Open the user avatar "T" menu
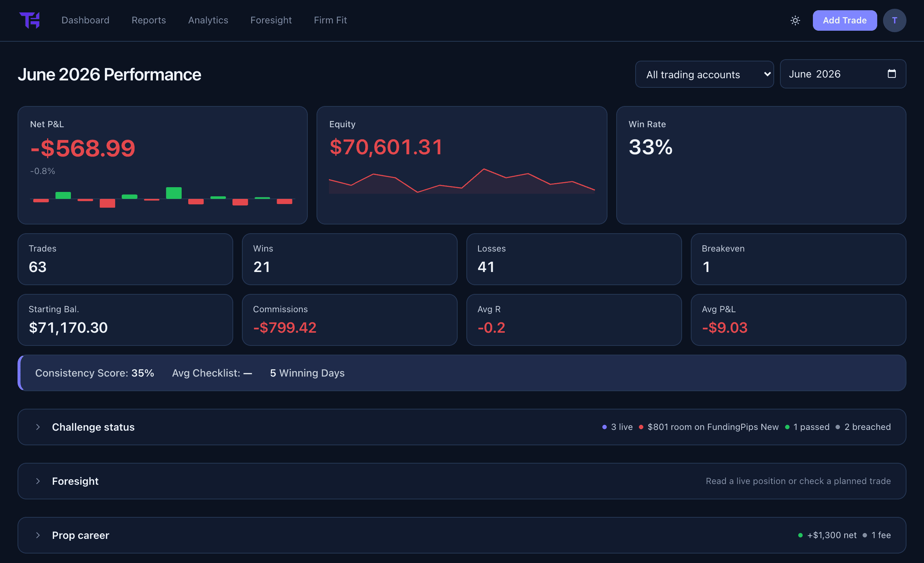Image resolution: width=924 pixels, height=563 pixels. click(894, 20)
